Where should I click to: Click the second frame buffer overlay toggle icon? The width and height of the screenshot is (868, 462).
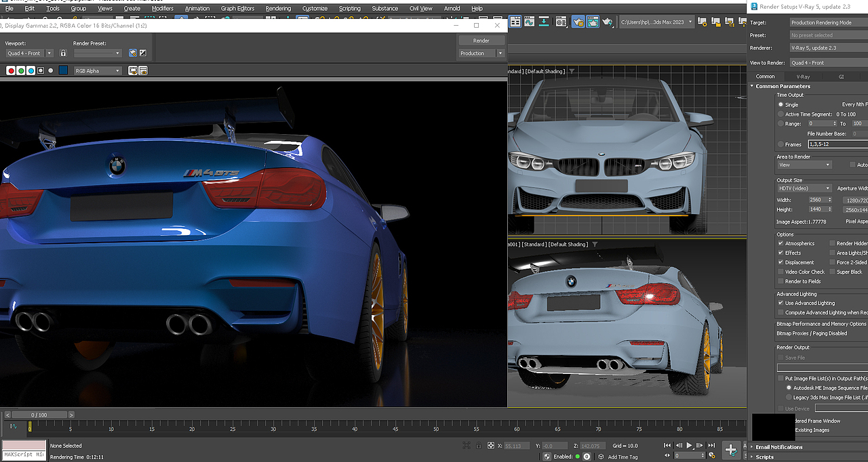click(x=143, y=70)
